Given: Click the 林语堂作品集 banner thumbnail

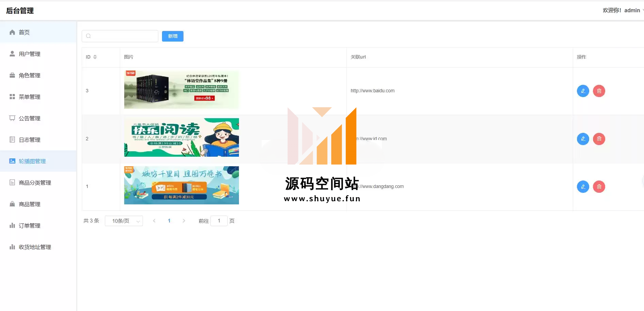Looking at the screenshot, I should (x=181, y=90).
